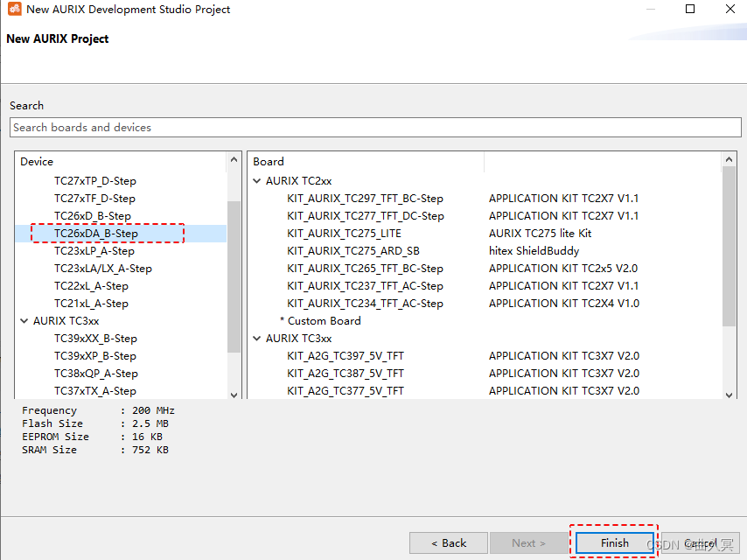This screenshot has height=560, width=747.
Task: Select TC39xXX_B-Step device
Action: pyautogui.click(x=95, y=339)
